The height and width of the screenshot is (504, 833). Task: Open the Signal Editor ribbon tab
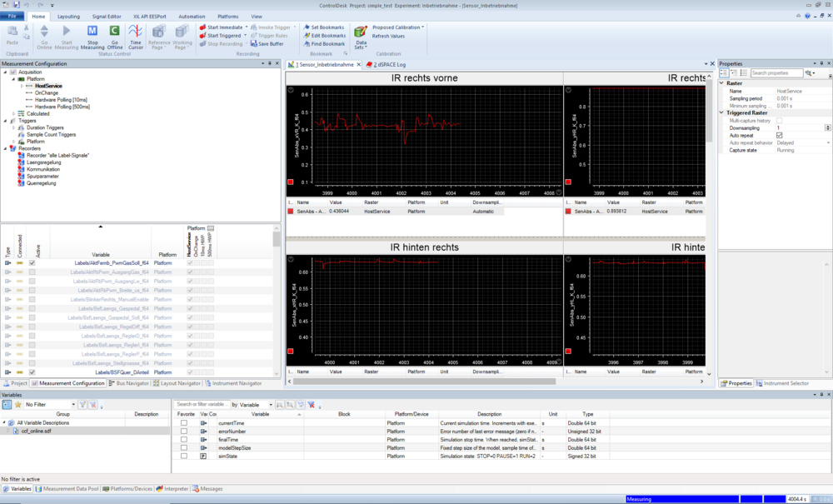click(x=105, y=16)
